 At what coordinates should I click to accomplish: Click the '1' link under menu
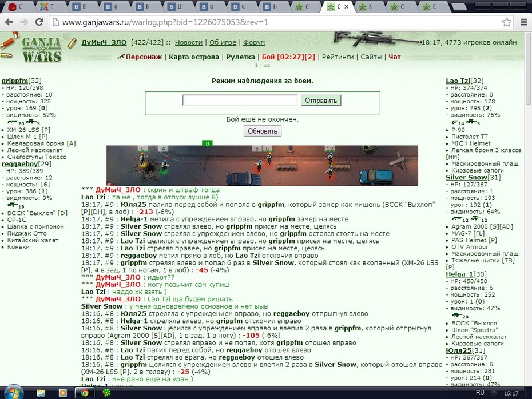256,65
